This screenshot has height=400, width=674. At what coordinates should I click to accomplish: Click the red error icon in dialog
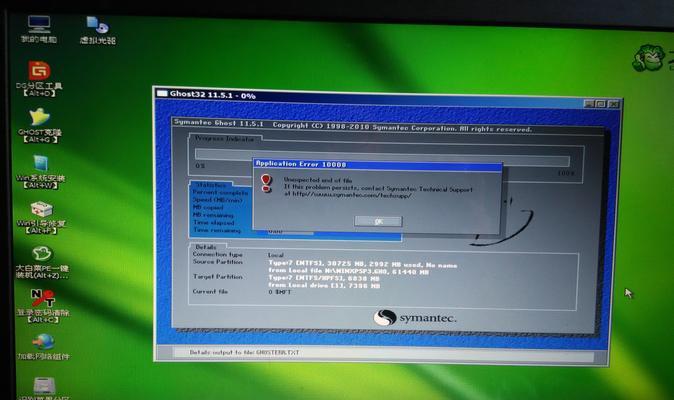pyautogui.click(x=267, y=183)
